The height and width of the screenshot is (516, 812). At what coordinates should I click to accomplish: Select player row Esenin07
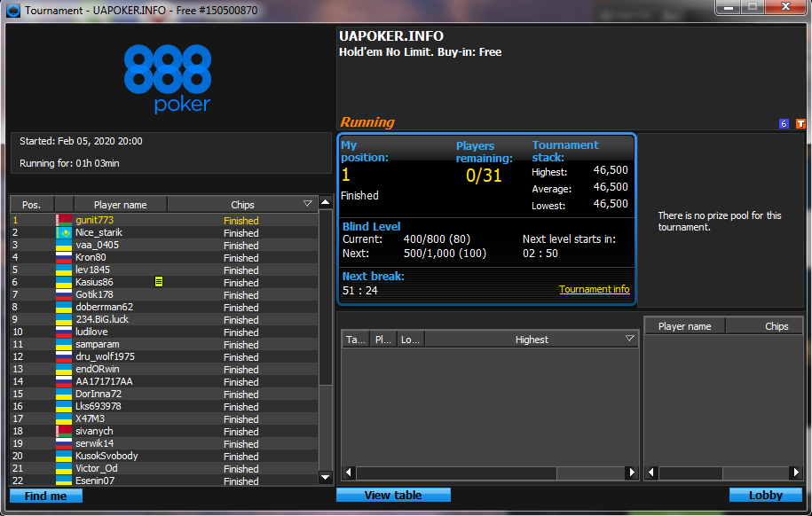(x=164, y=481)
